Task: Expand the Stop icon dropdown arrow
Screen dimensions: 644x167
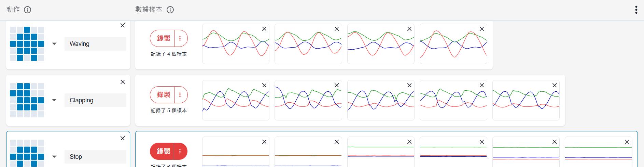Action: point(54,157)
